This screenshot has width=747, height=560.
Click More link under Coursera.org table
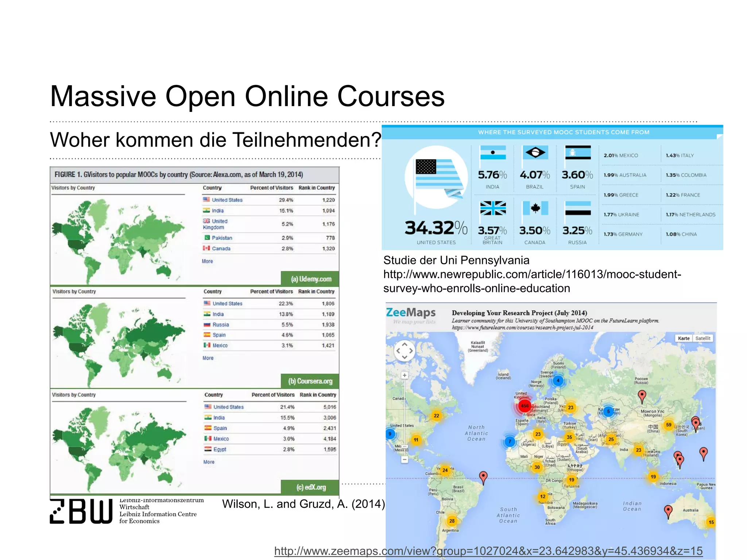208,358
